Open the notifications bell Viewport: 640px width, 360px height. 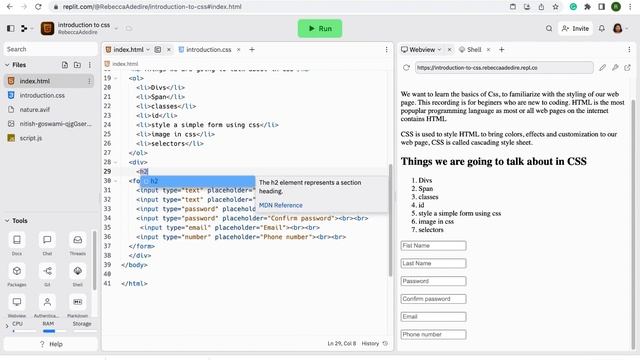(x=602, y=28)
